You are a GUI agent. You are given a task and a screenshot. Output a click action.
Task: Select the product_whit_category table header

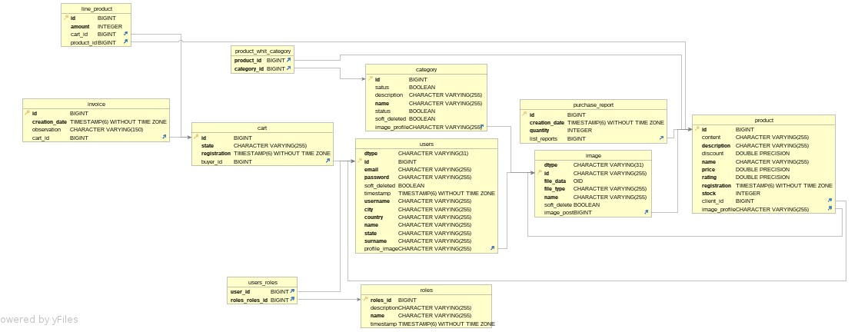tap(262, 51)
